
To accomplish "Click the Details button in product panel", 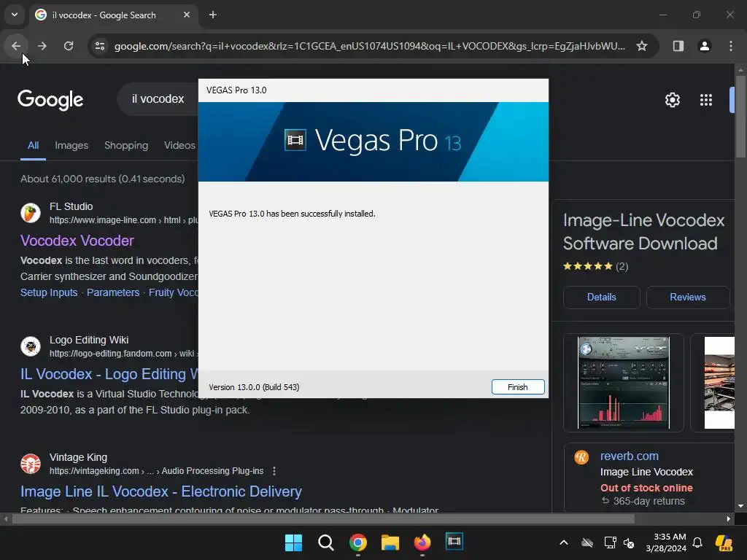I will pos(602,297).
